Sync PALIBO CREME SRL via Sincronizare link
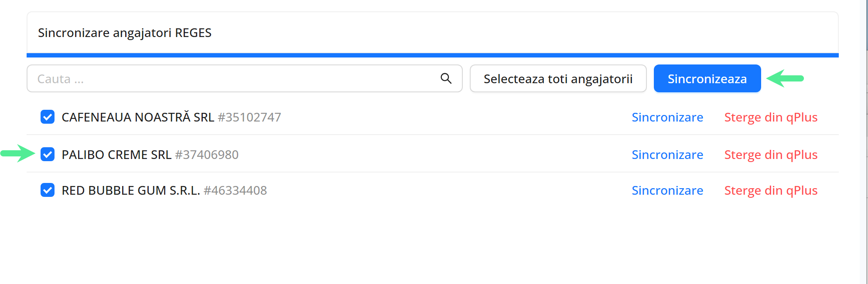Image resolution: width=868 pixels, height=284 pixels. (667, 155)
